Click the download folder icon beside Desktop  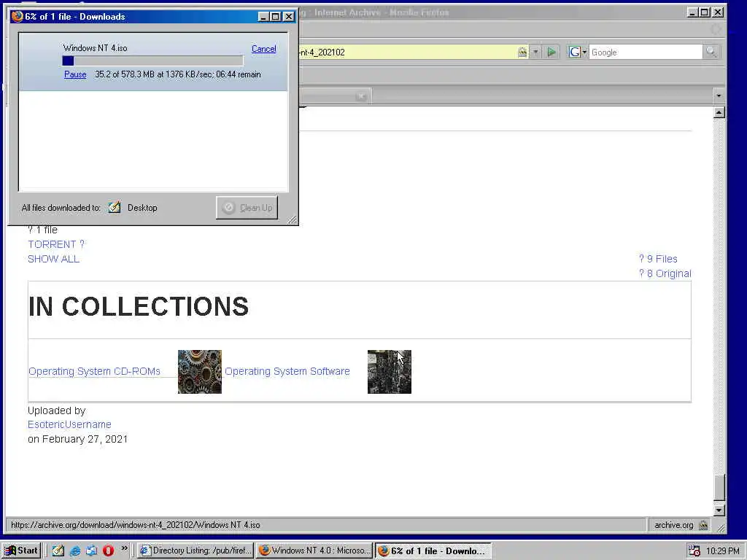[x=115, y=207]
